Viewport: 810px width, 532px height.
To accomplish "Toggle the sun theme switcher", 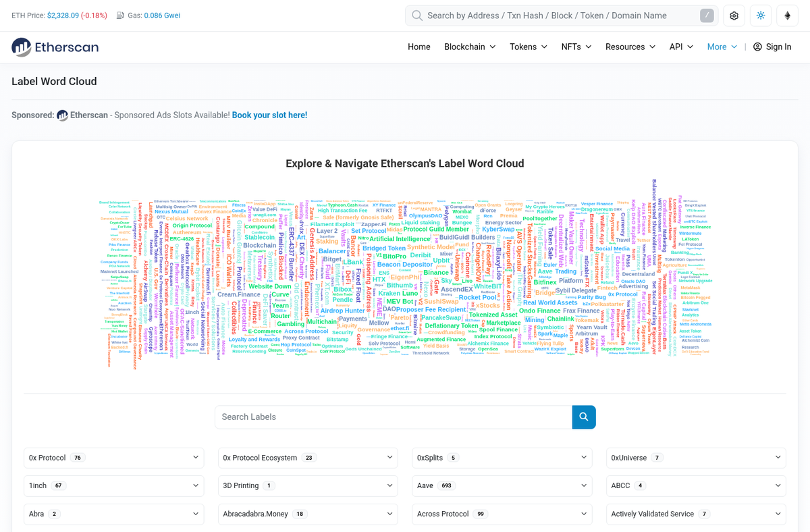I will 761,16.
